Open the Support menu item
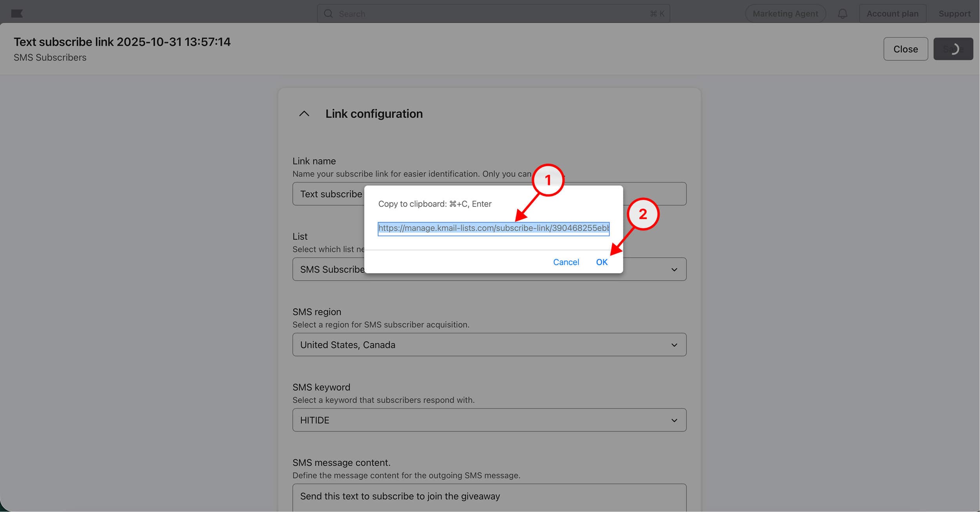 (x=954, y=14)
